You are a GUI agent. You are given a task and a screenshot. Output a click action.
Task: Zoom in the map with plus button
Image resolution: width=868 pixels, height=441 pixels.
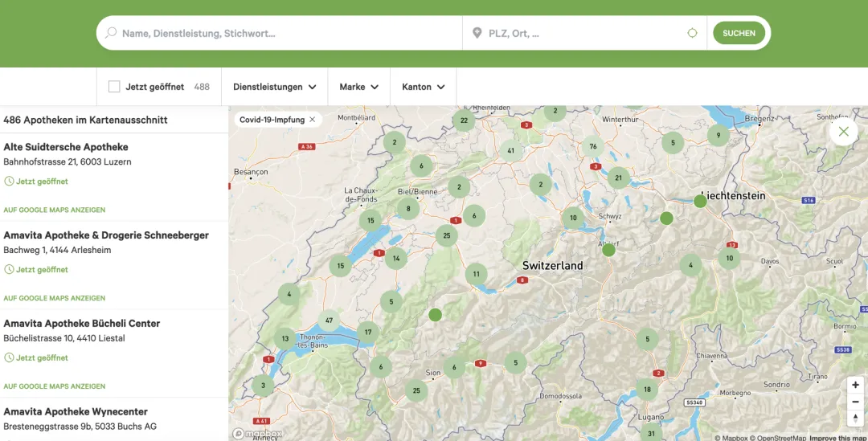coord(856,385)
